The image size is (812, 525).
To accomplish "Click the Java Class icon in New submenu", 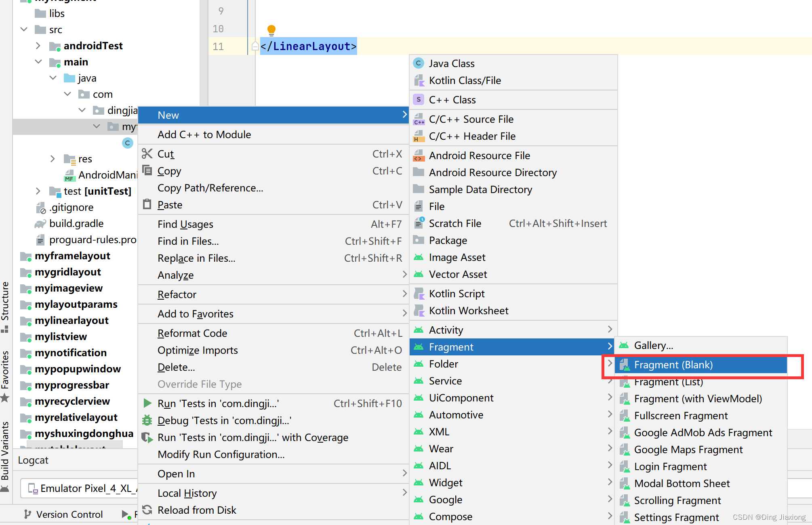I will (x=419, y=63).
